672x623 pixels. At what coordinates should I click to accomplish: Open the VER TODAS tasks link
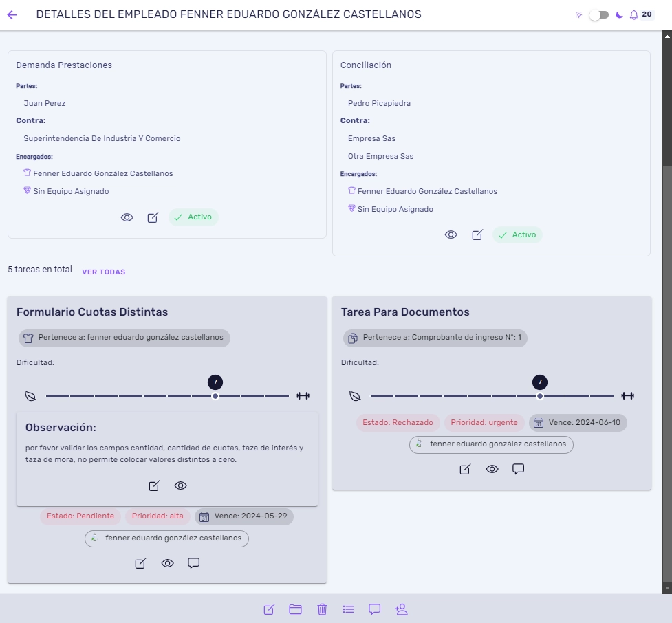pyautogui.click(x=104, y=272)
